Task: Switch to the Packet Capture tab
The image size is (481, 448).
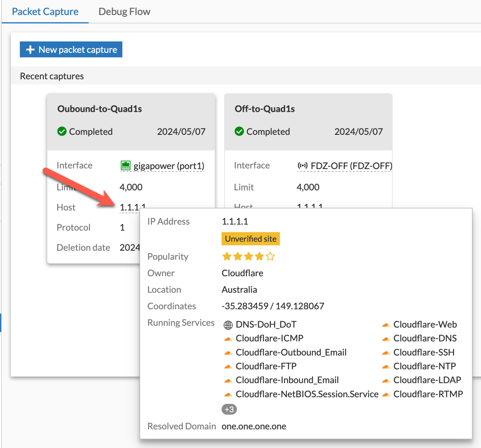Action: point(45,12)
